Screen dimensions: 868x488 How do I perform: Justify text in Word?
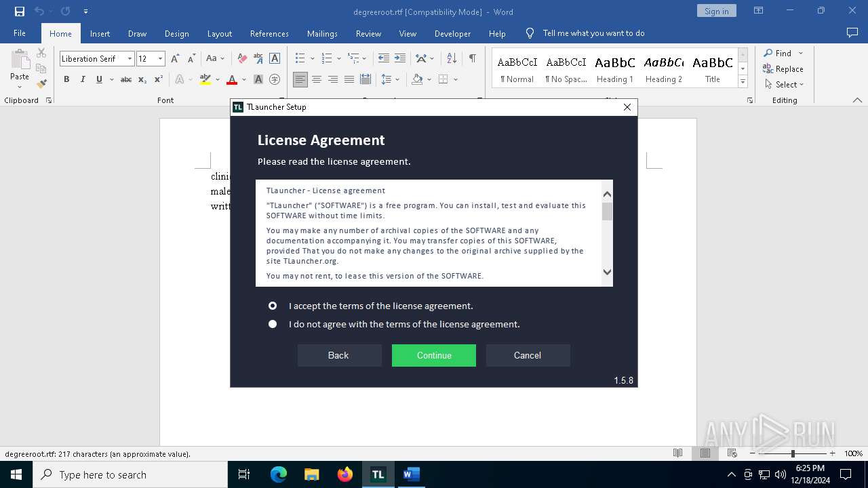349,79
